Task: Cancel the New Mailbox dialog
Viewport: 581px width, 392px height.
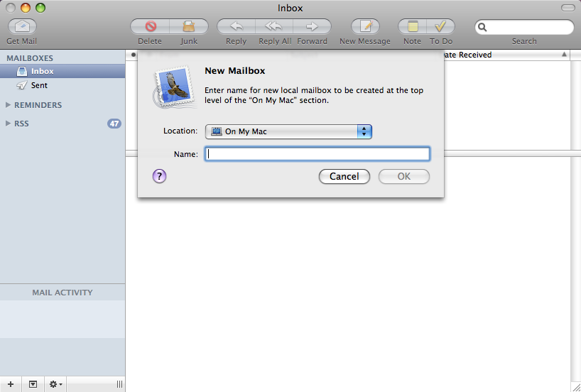Action: 344,177
